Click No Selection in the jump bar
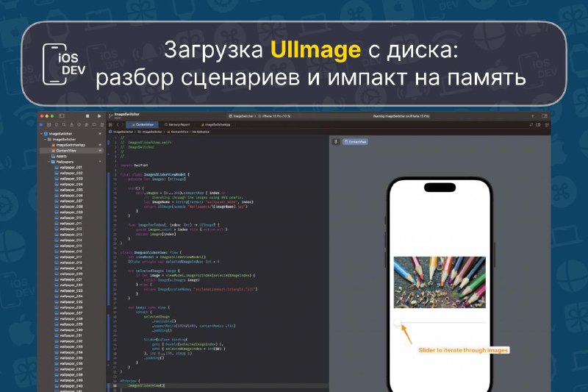 [201, 132]
